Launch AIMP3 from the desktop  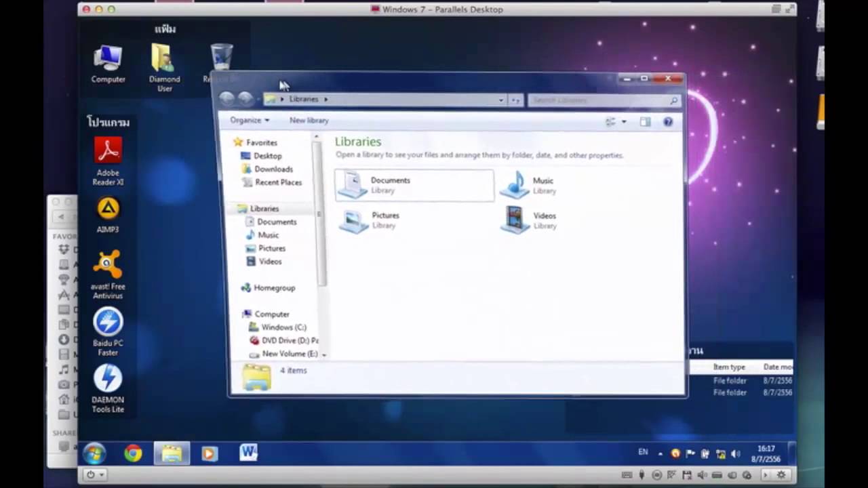108,216
